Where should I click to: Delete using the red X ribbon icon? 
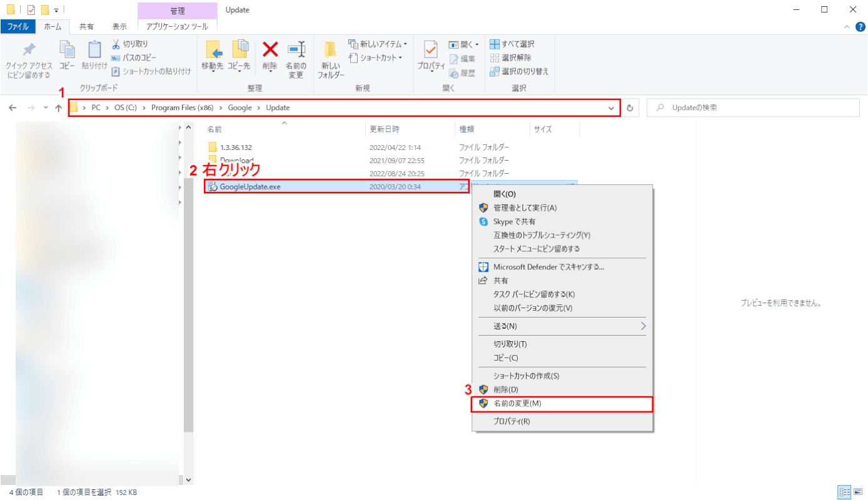click(270, 57)
